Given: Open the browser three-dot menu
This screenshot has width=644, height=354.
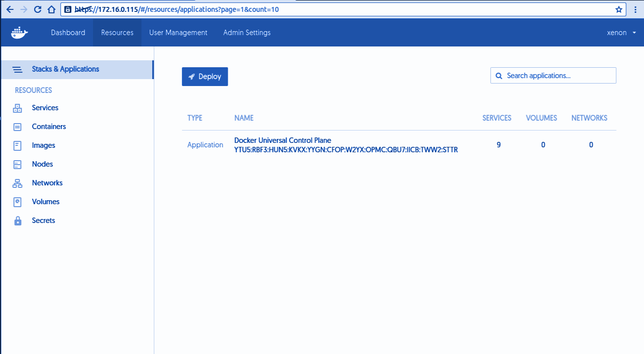Looking at the screenshot, I should coord(635,9).
